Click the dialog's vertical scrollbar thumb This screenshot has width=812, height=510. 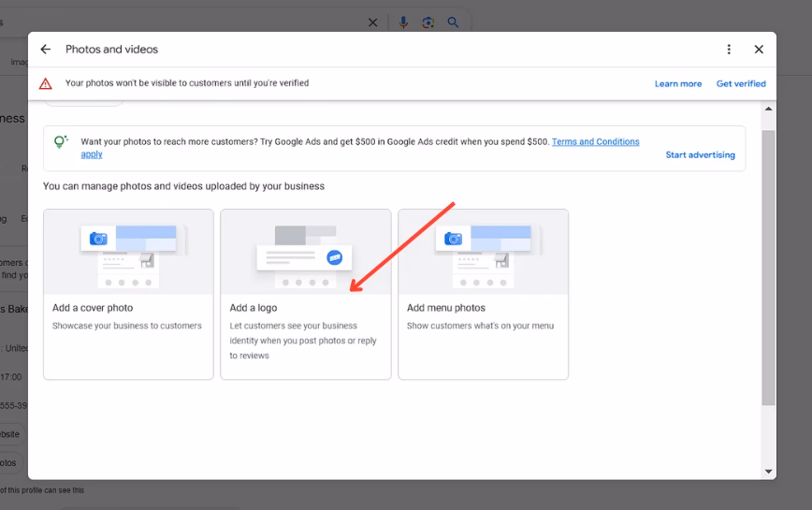[769, 268]
